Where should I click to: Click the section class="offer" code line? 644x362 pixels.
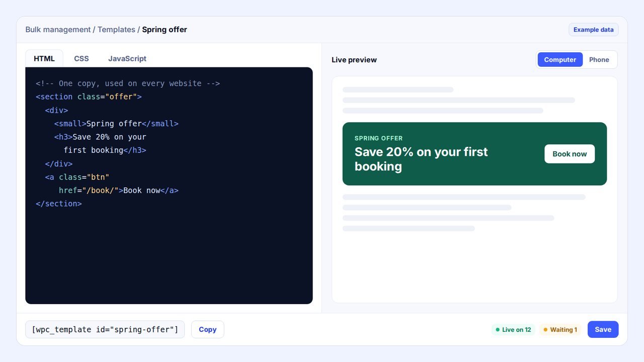tap(89, 97)
